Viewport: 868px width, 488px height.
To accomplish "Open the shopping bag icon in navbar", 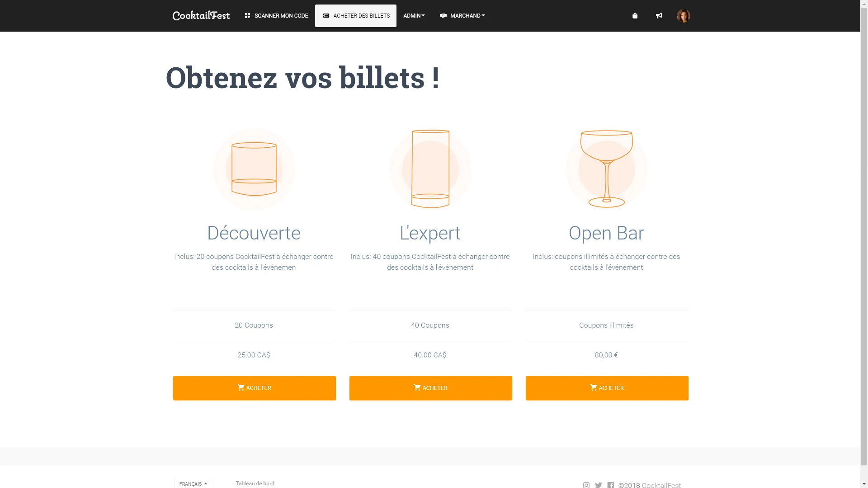I will pyautogui.click(x=635, y=16).
